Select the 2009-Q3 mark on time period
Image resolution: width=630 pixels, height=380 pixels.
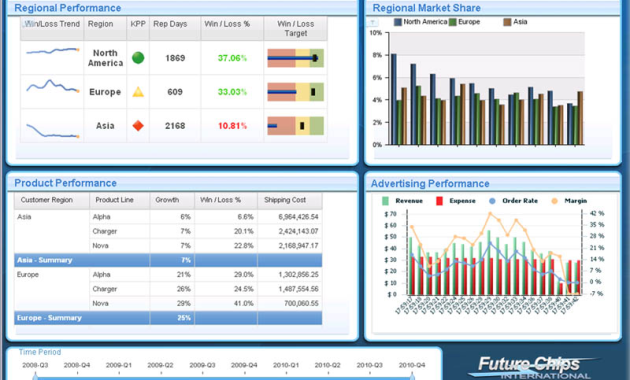[x=202, y=366]
